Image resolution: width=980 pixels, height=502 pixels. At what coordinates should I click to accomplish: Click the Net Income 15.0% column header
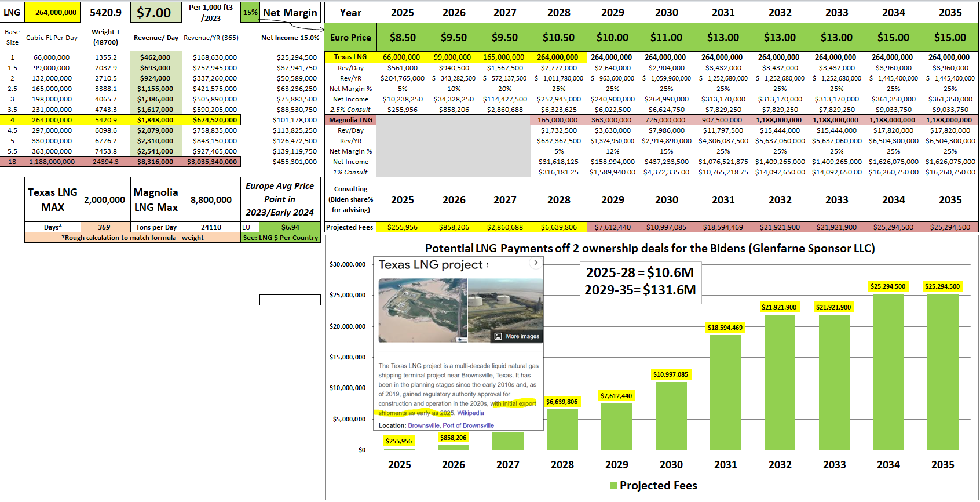click(290, 38)
